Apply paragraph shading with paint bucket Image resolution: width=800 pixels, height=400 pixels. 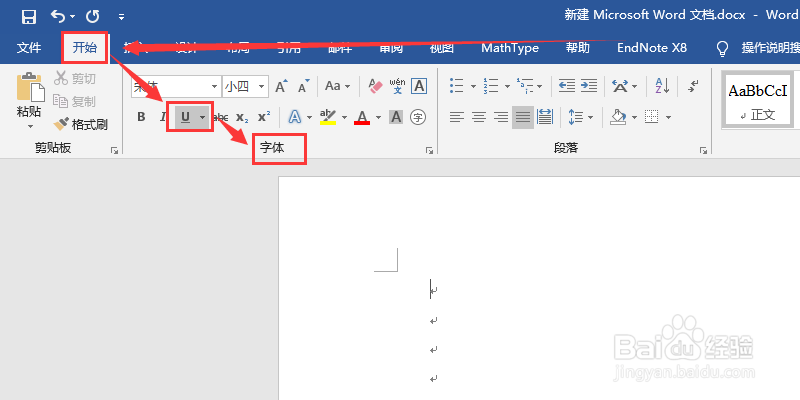pyautogui.click(x=618, y=117)
